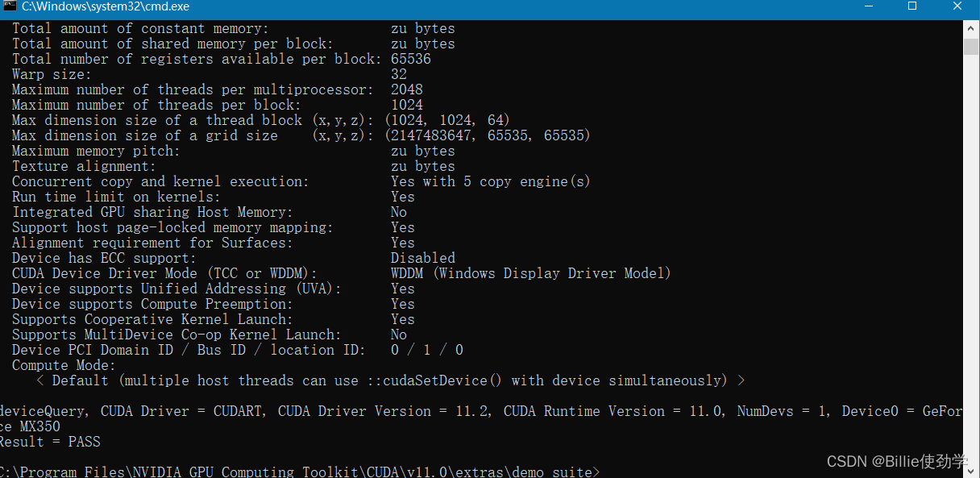Image resolution: width=980 pixels, height=478 pixels.
Task: Click the demo_suite command prompt line
Action: (298, 472)
